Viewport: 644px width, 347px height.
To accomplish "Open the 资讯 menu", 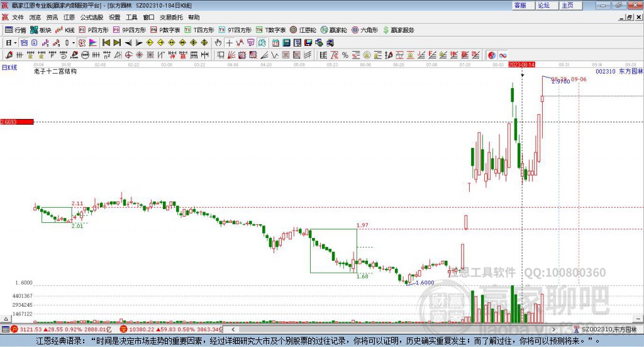I will [x=52, y=17].
